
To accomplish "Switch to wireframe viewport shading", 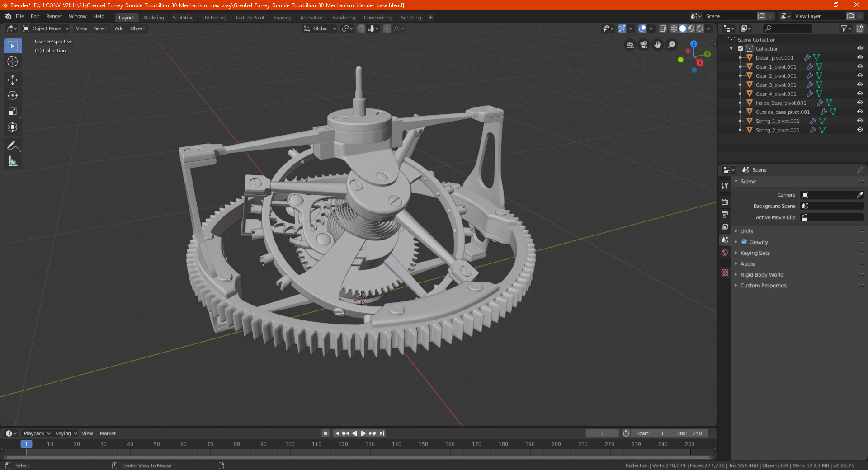I will [674, 28].
